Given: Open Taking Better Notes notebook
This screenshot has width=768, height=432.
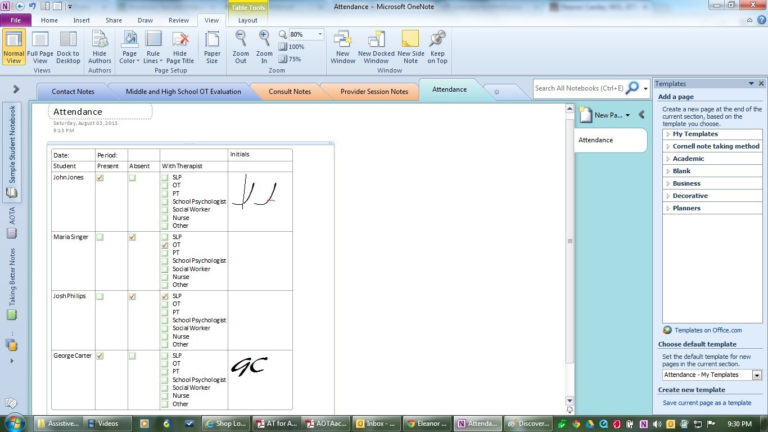Looking at the screenshot, I should click(12, 284).
